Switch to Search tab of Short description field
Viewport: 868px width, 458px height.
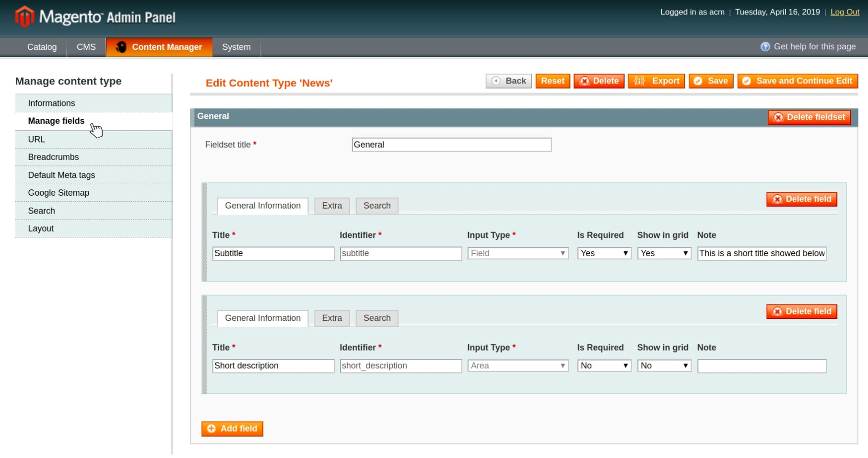(377, 318)
